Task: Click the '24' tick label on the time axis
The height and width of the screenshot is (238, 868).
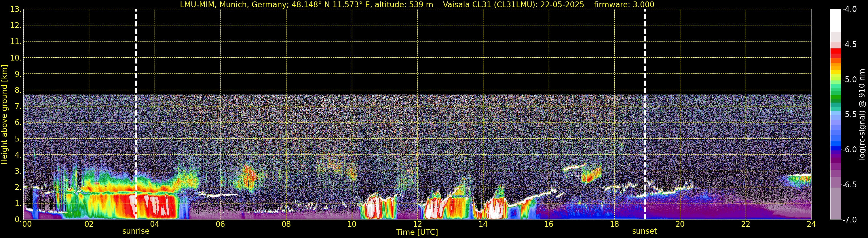Action: tap(811, 224)
